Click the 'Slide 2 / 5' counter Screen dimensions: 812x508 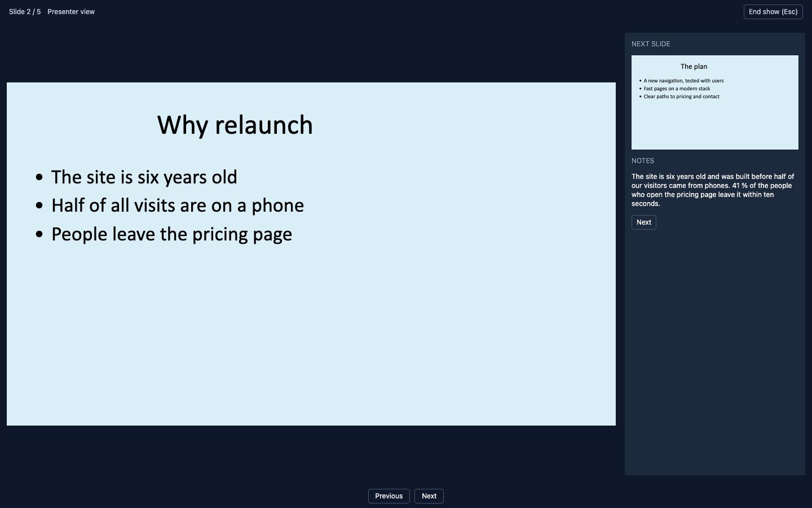tap(25, 12)
